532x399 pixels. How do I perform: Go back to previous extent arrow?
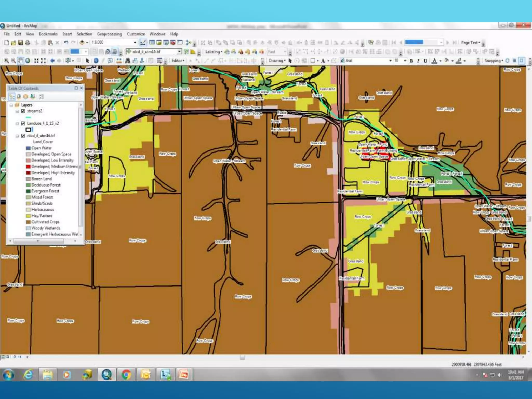[x=52, y=61]
